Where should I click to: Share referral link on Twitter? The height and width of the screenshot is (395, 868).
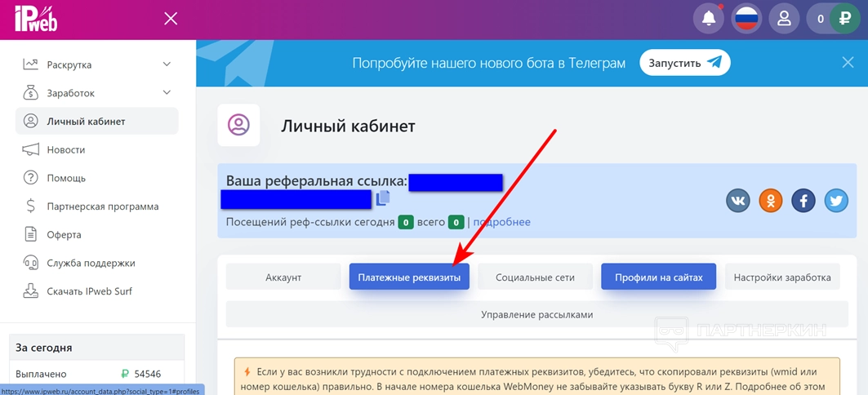(x=836, y=200)
